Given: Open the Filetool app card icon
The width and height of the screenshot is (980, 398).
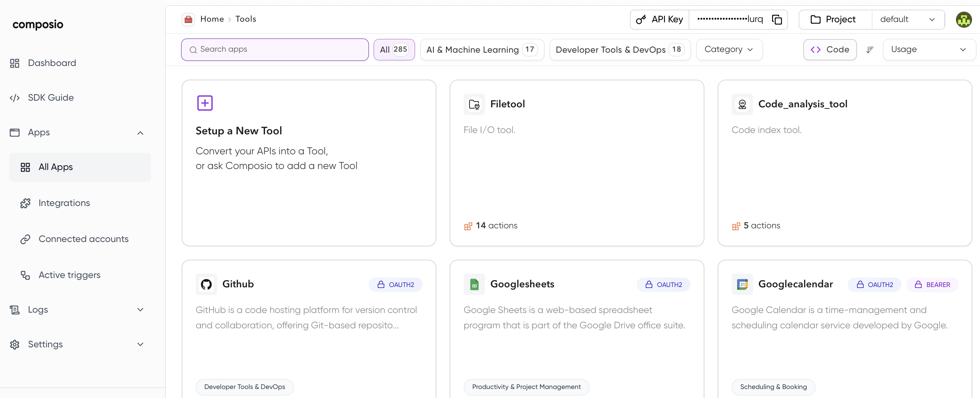Looking at the screenshot, I should pyautogui.click(x=474, y=104).
